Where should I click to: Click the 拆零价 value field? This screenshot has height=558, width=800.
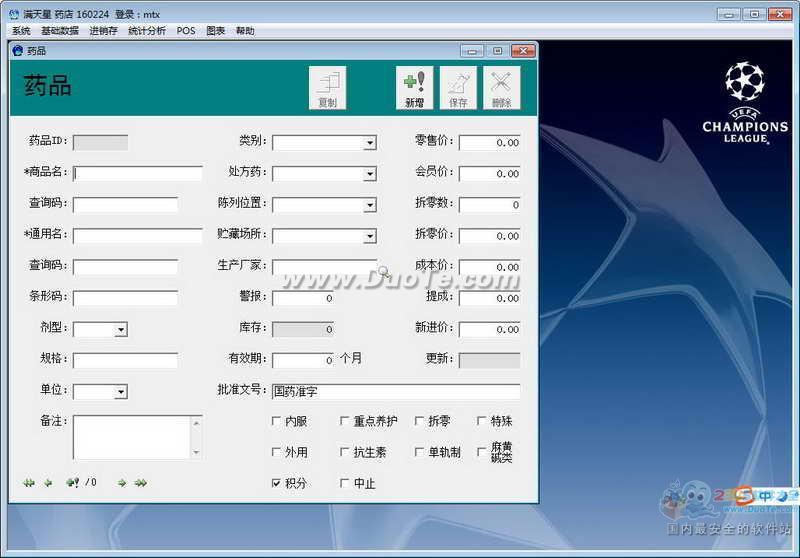489,236
